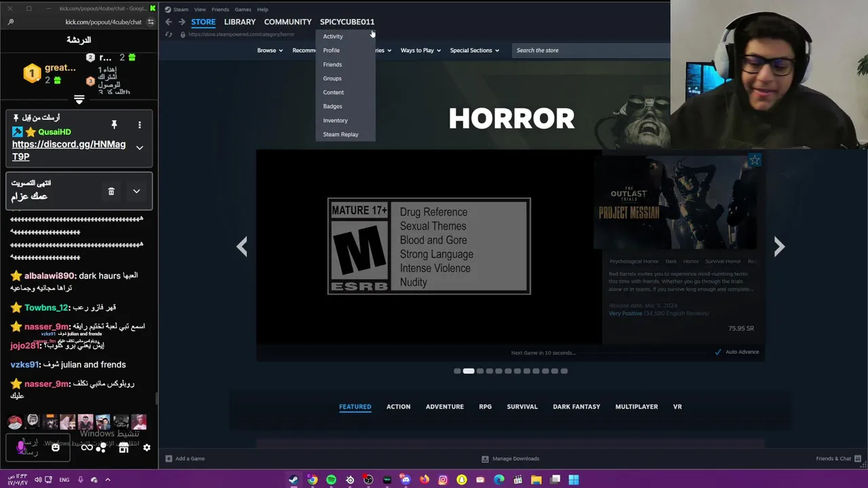
Task: Open Instagram from the taskbar
Action: click(443, 479)
